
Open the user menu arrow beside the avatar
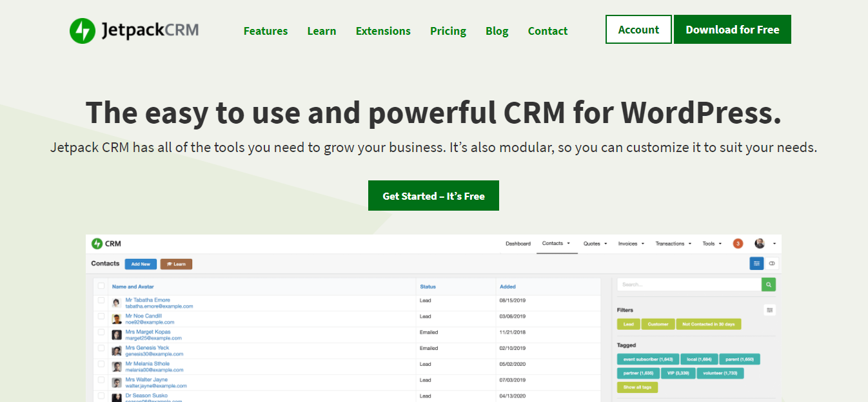pyautogui.click(x=774, y=244)
